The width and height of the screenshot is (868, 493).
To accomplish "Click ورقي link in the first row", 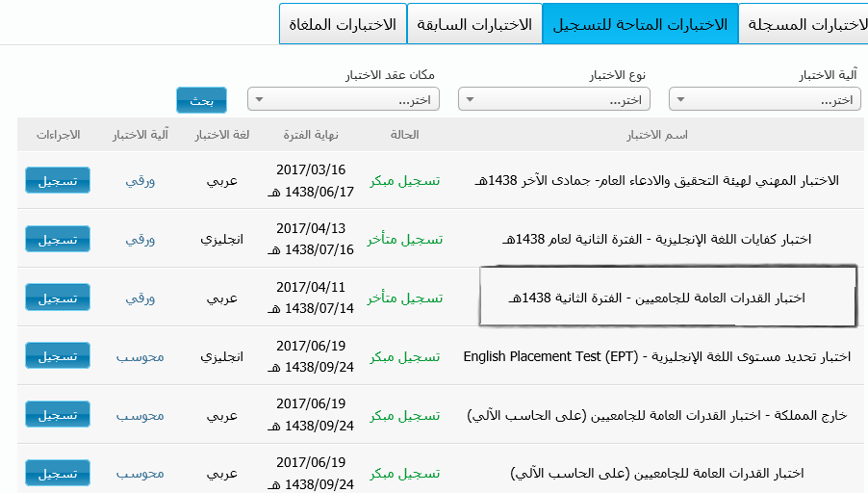I will [140, 180].
